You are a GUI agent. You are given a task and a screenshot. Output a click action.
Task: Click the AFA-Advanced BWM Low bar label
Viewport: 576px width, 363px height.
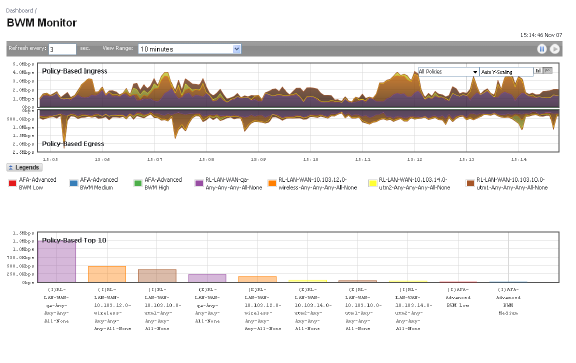(x=458, y=297)
